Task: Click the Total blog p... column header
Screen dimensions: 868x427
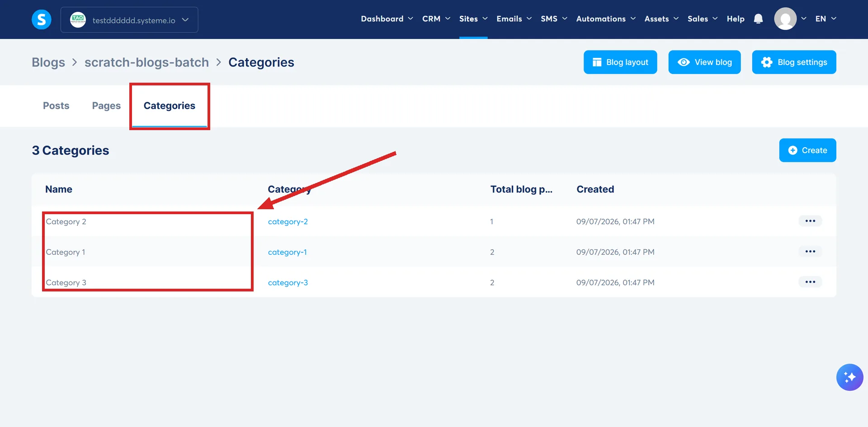Action: coord(521,189)
